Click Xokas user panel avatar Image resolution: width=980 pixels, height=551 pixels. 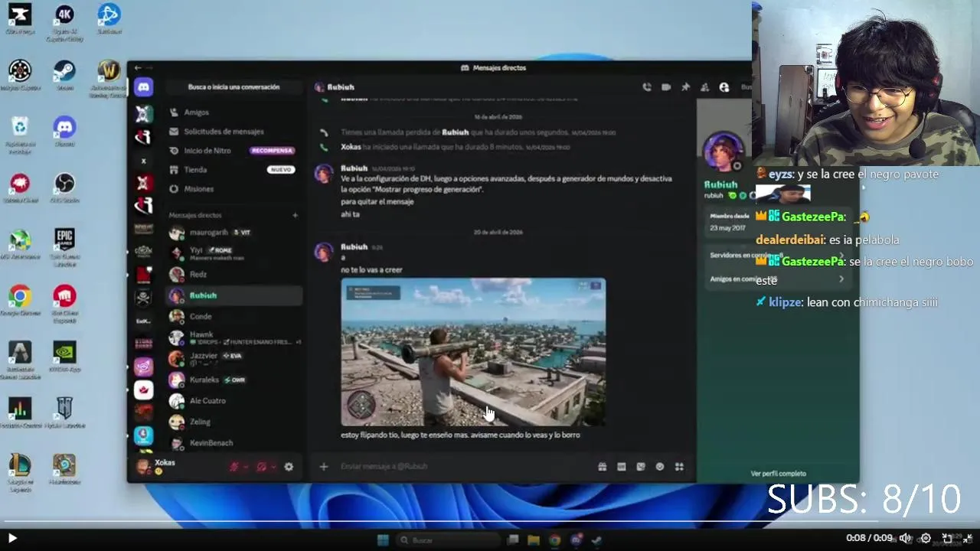click(143, 466)
